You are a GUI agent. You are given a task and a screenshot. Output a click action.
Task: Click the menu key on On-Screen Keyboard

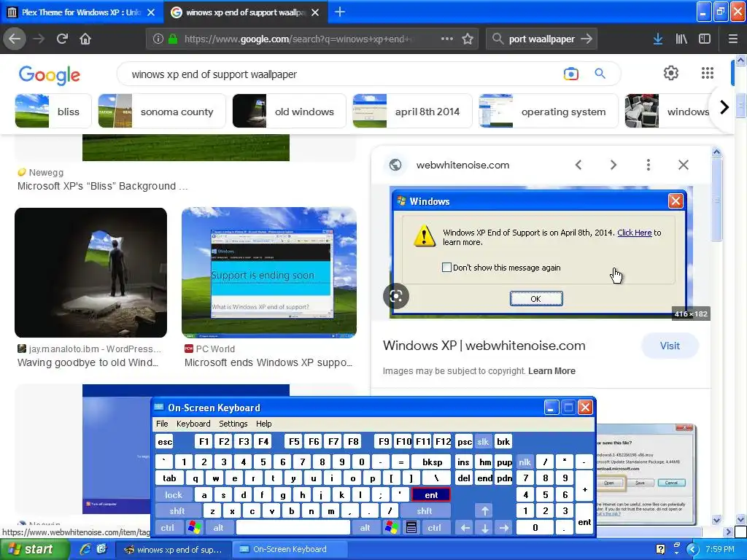pos(411,528)
